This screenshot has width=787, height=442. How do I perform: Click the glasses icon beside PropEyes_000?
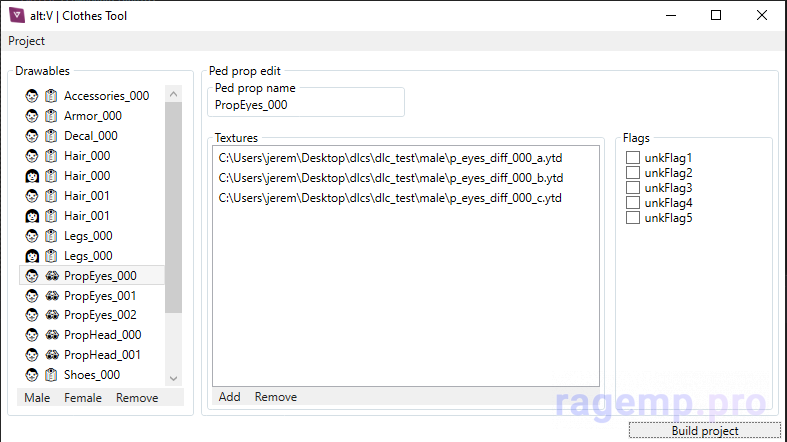click(52, 276)
